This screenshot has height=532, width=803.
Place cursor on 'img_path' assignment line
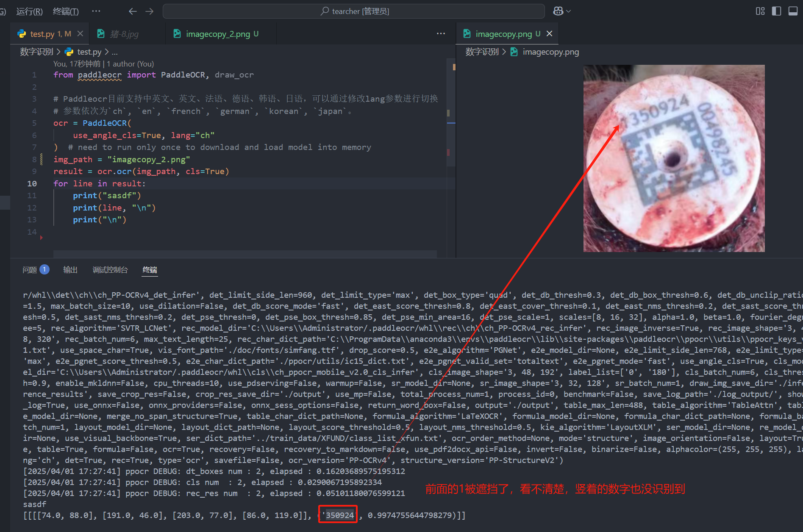[x=122, y=159]
